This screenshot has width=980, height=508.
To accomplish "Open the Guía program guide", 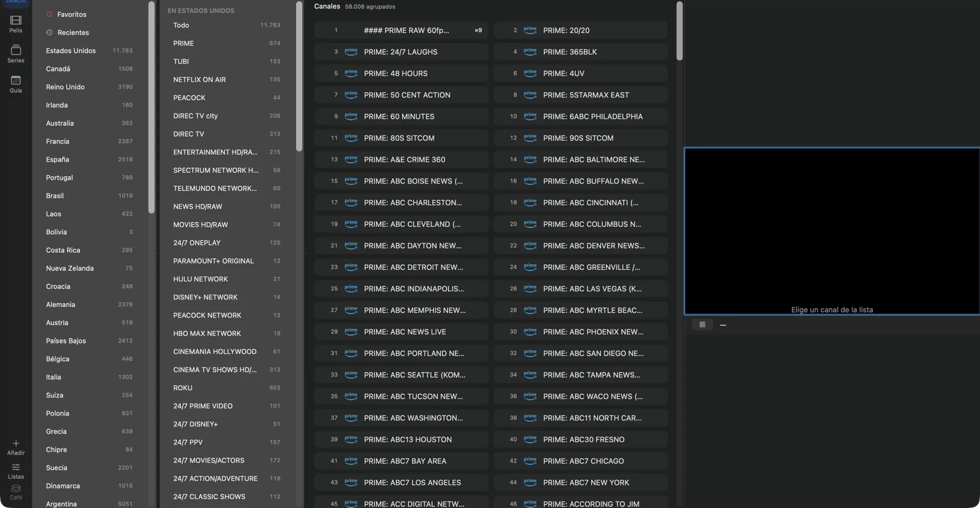I will pos(16,84).
